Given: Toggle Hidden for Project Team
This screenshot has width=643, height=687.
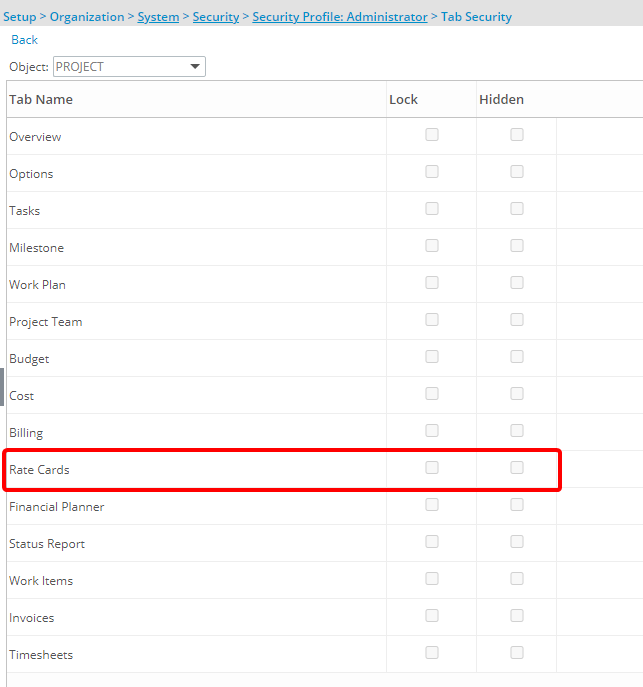Looking at the screenshot, I should coord(517,319).
